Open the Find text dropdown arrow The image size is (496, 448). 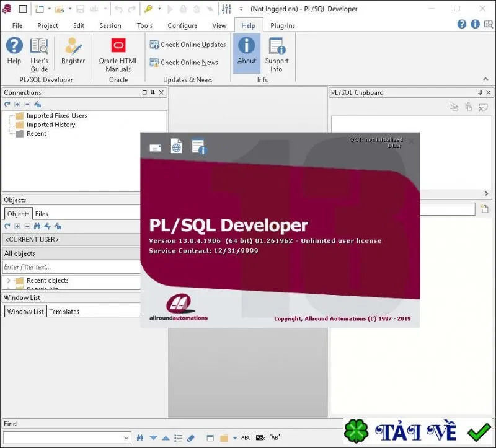coord(126,438)
